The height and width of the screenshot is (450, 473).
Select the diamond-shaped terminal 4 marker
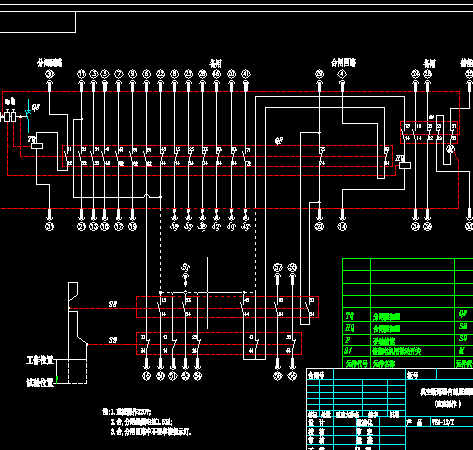tap(342, 74)
